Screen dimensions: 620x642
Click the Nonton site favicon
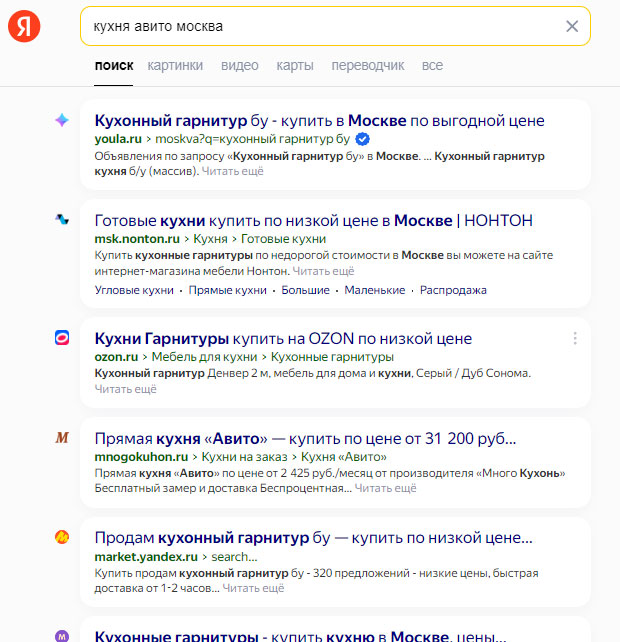point(62,219)
